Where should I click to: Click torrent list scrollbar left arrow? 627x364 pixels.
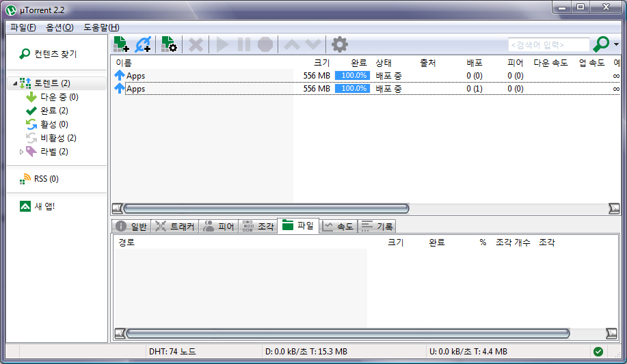pos(117,208)
